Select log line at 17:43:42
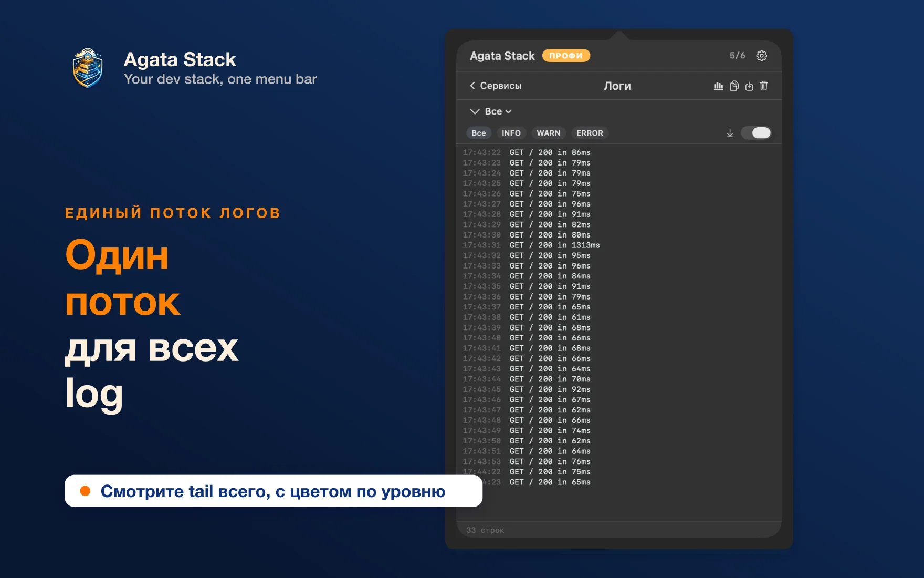Screen dimensions: 924x578 (527, 358)
